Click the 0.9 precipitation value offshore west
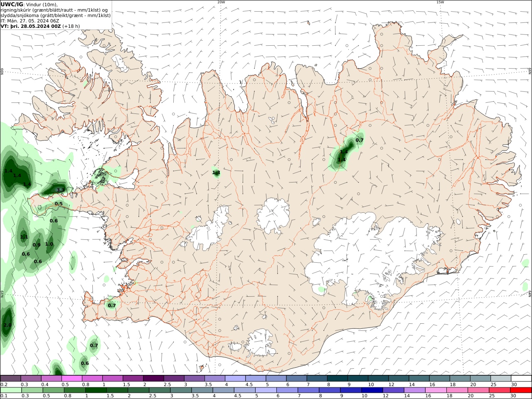The image size is (532, 399). click(37, 245)
